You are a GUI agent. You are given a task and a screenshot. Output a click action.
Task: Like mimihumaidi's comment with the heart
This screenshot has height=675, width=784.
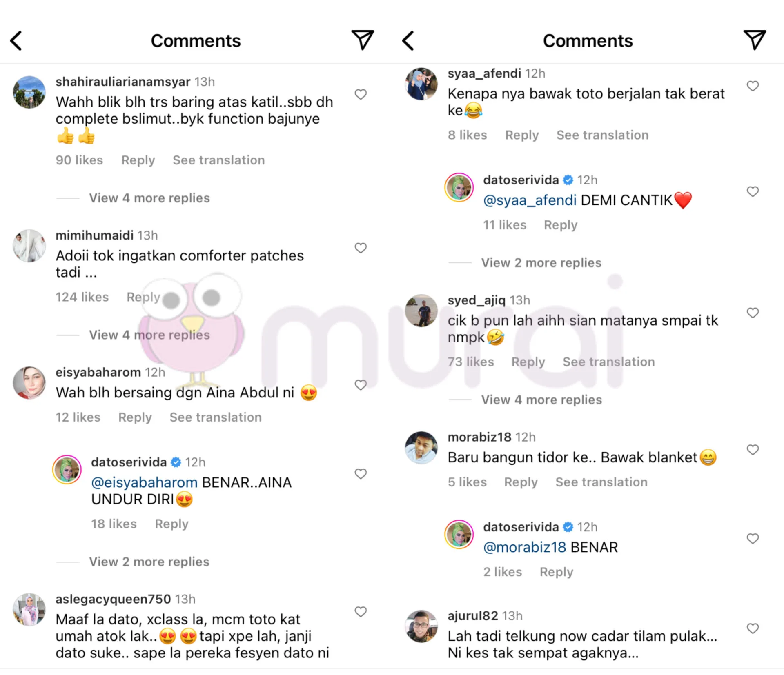point(361,248)
